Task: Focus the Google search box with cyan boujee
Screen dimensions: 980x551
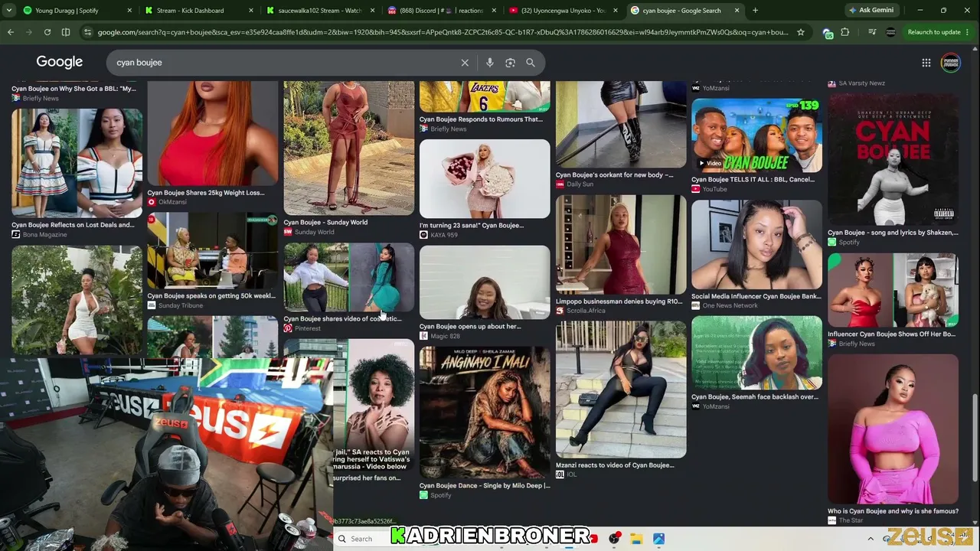Action: pyautogui.click(x=283, y=63)
